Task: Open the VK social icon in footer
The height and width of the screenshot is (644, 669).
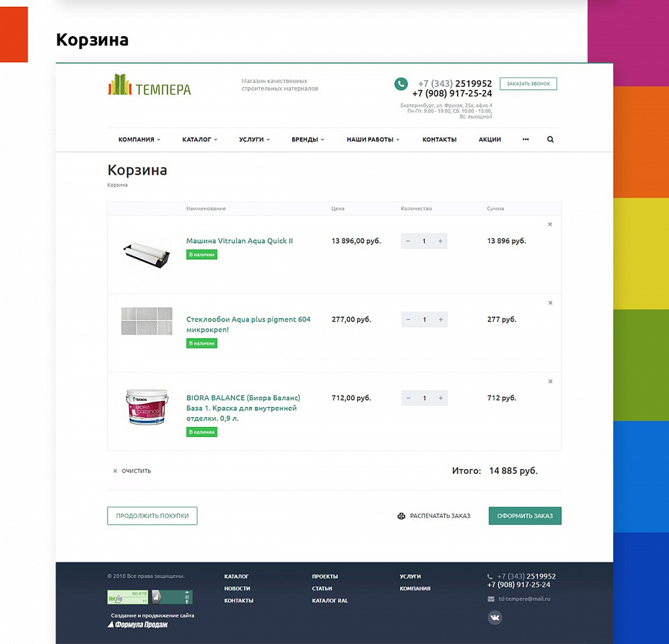Action: click(495, 617)
